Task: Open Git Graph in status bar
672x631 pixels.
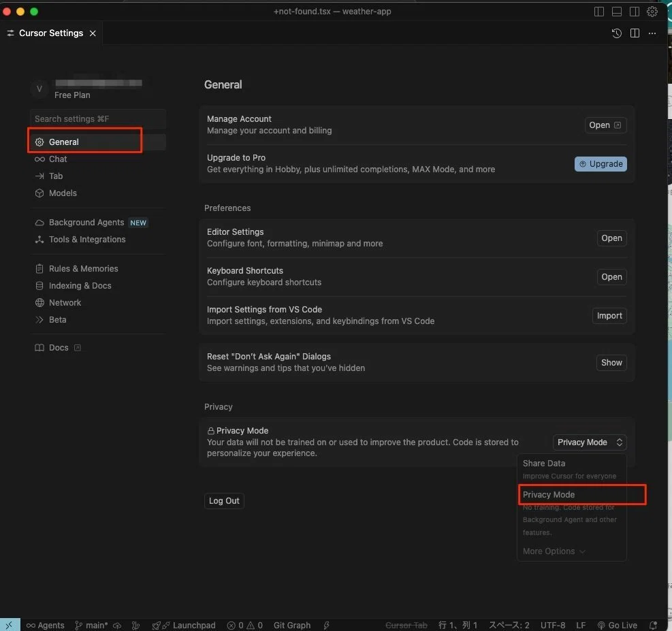Action: (292, 625)
